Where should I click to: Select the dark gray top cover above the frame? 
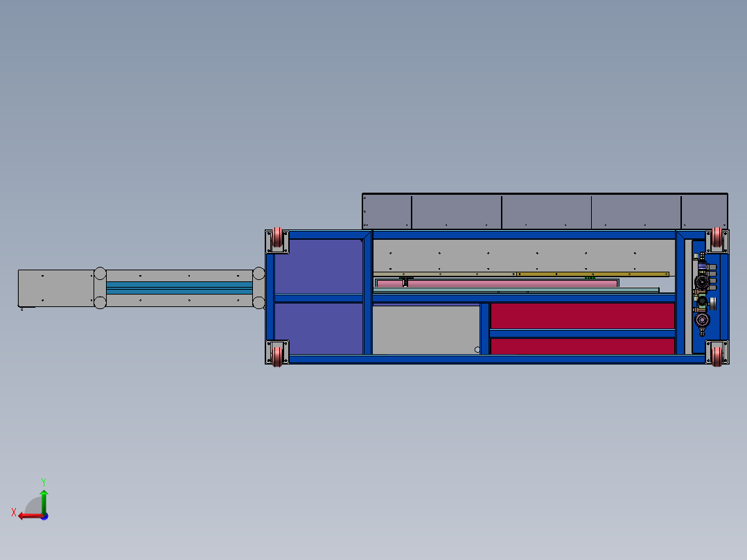(x=545, y=211)
